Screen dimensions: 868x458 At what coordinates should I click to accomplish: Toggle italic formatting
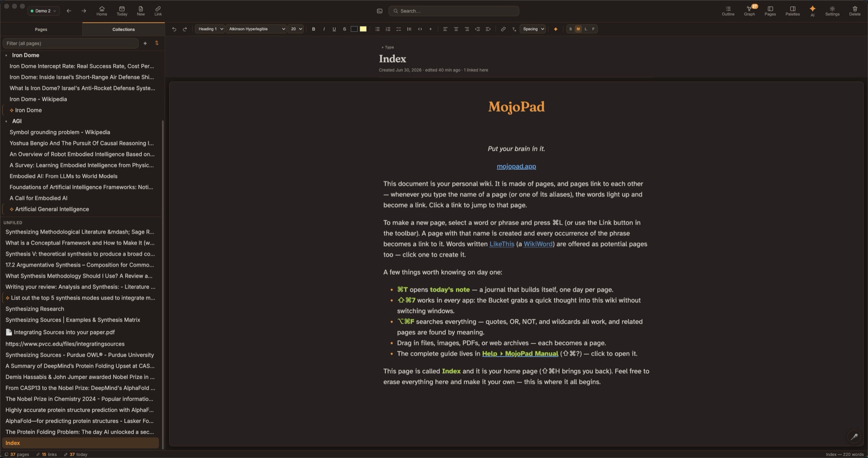[x=324, y=29]
